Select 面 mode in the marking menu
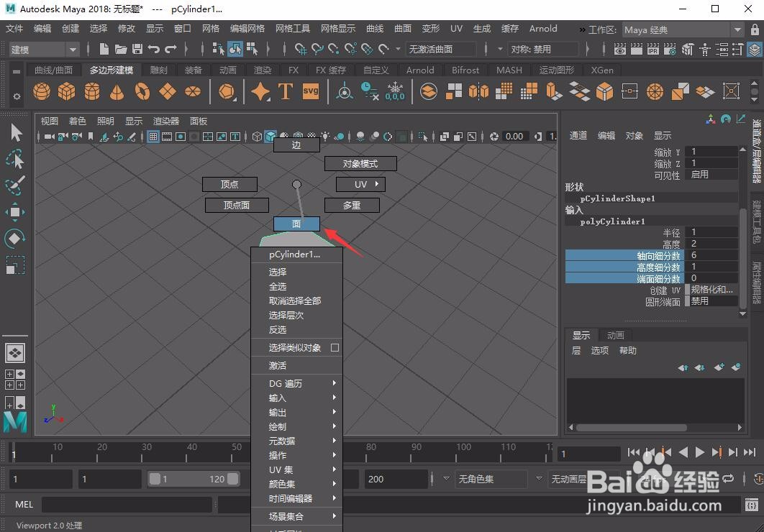 pos(296,224)
